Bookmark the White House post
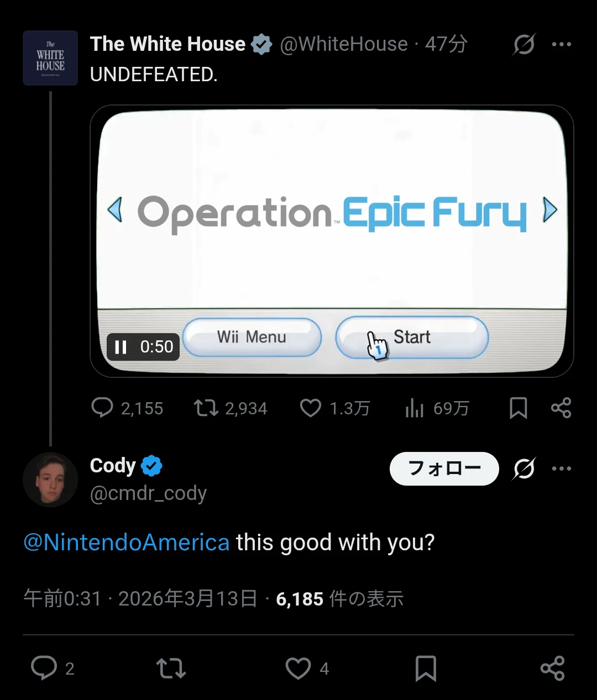The width and height of the screenshot is (597, 700). (x=518, y=408)
